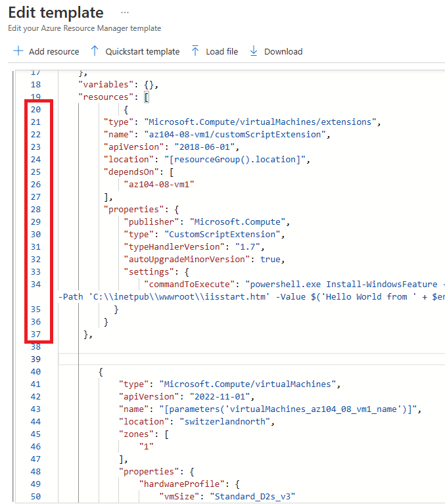Click the true value on line 32
This screenshot has height=504, width=445.
[270, 260]
